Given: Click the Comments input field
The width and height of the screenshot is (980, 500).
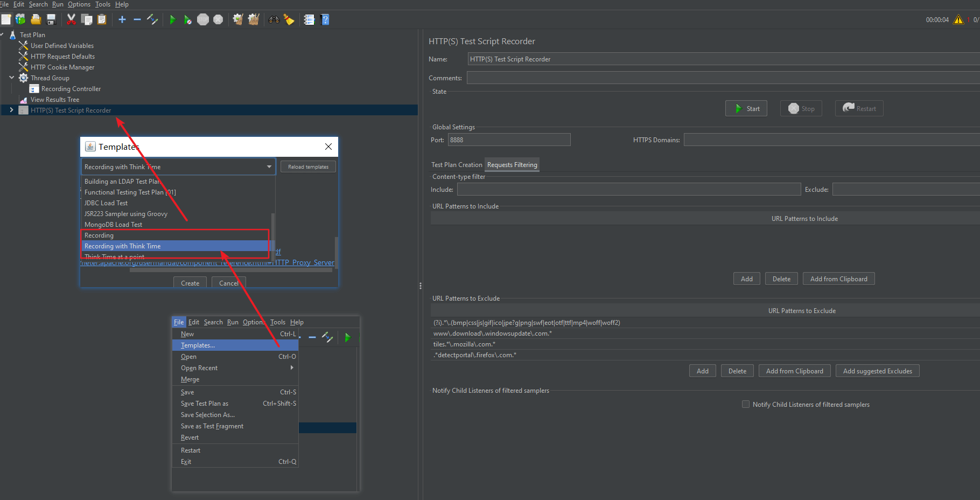Looking at the screenshot, I should tap(723, 78).
